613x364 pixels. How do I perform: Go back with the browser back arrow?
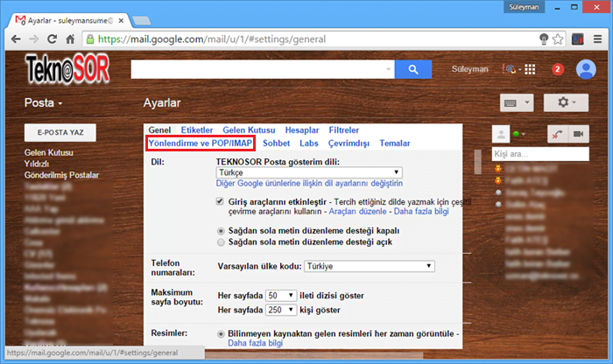(x=16, y=39)
